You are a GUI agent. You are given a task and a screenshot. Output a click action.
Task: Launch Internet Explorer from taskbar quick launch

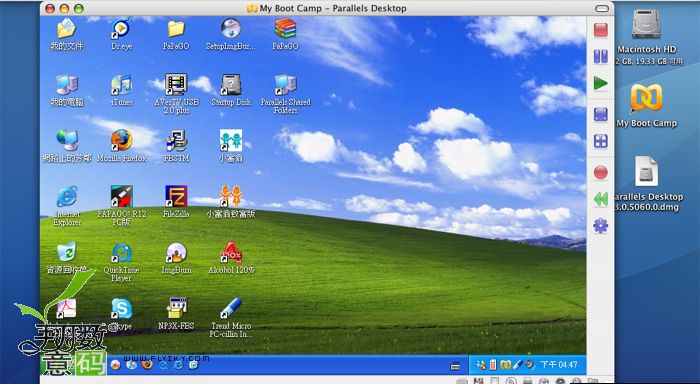[x=178, y=365]
